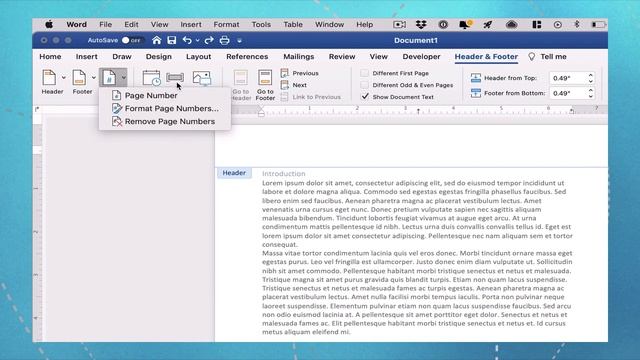This screenshot has height=360, width=640.
Task: Click Header from Top icon
Action: coord(476,78)
